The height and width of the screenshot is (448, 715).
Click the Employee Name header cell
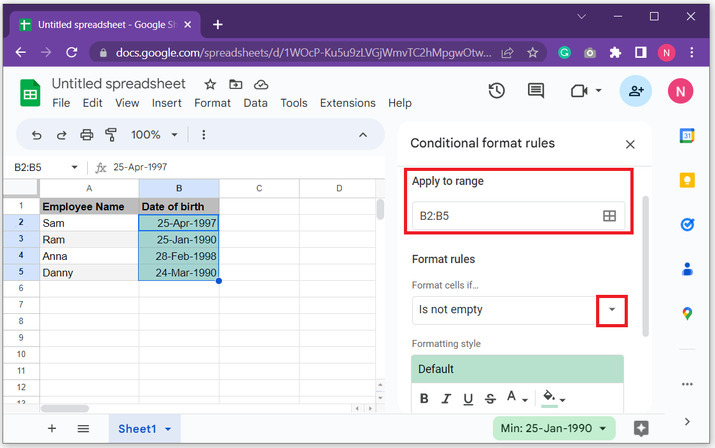tap(89, 207)
